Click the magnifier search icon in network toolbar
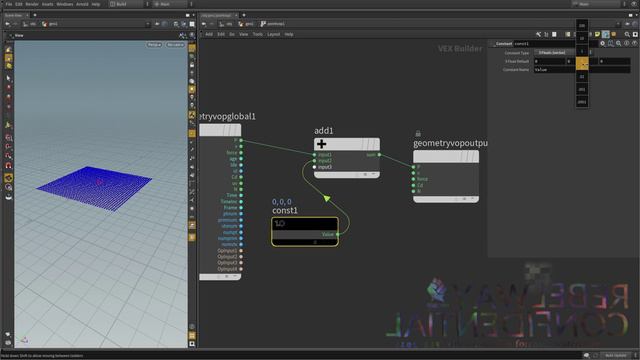The width and height of the screenshot is (640, 360). (627, 34)
